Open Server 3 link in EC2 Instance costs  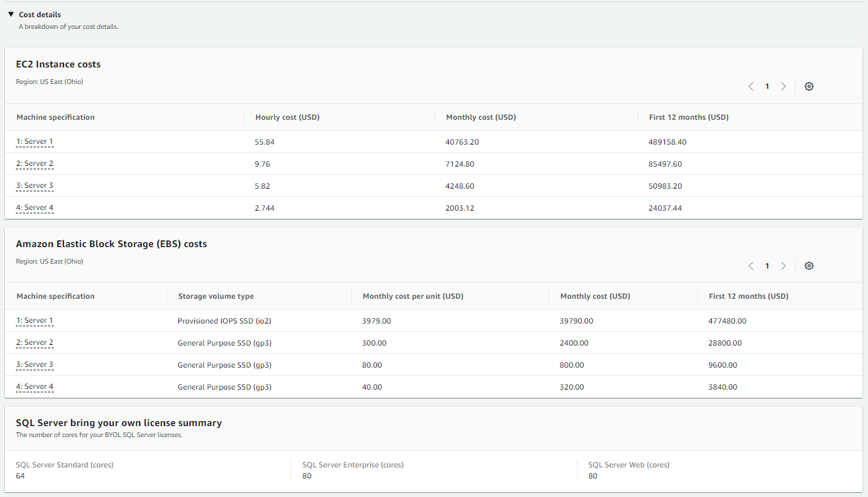[34, 186]
